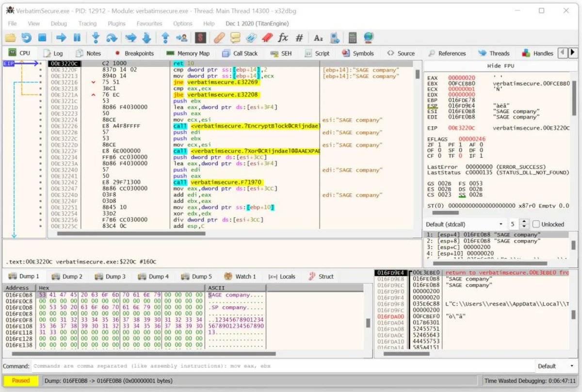Open the File menu

[12, 23]
